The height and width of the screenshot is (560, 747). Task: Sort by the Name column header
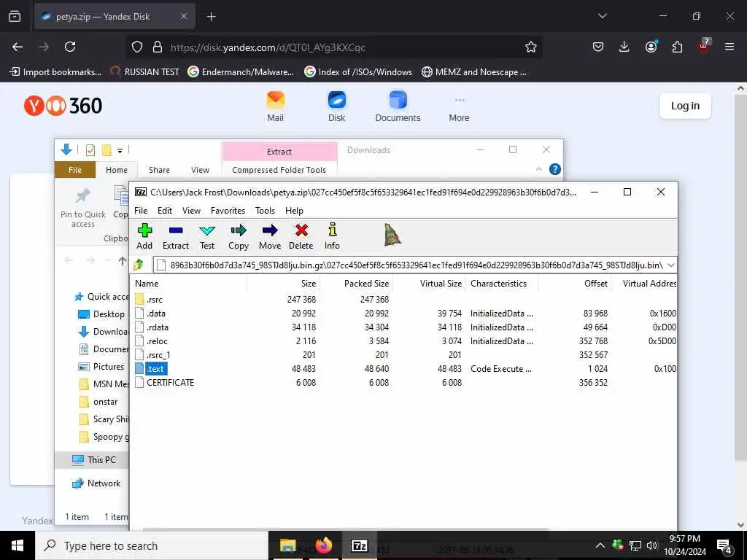pyautogui.click(x=189, y=284)
